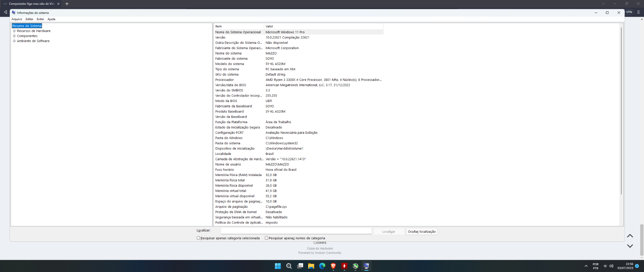
Task: Click the details pane vertical scrollbar
Action: point(621,111)
